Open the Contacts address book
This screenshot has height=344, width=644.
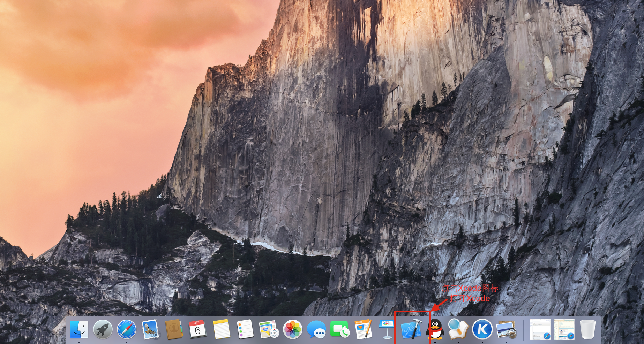(x=174, y=329)
